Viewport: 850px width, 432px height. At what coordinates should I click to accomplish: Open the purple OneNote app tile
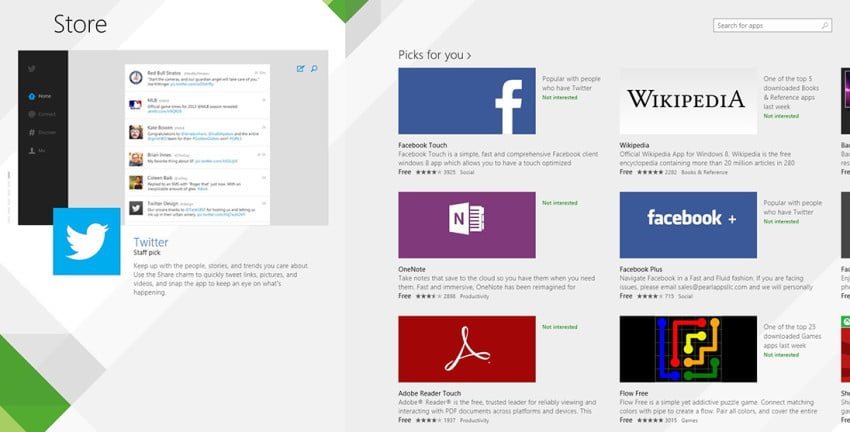[467, 225]
